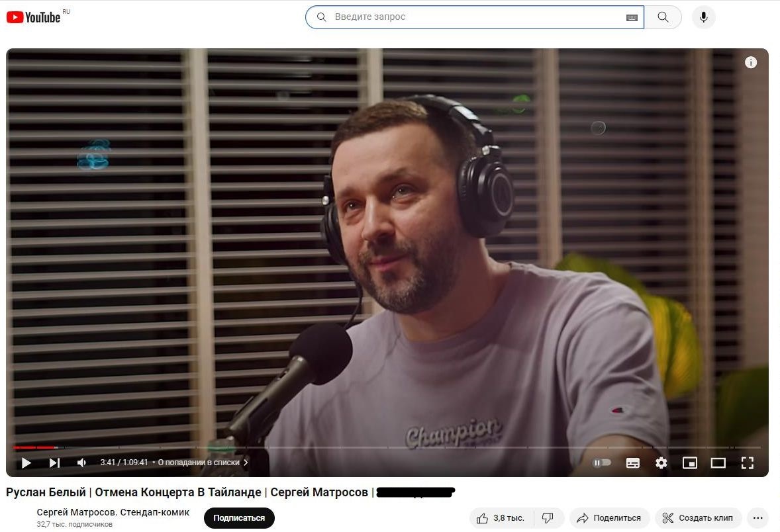
Task: Open the player settings gear
Action: (661, 463)
